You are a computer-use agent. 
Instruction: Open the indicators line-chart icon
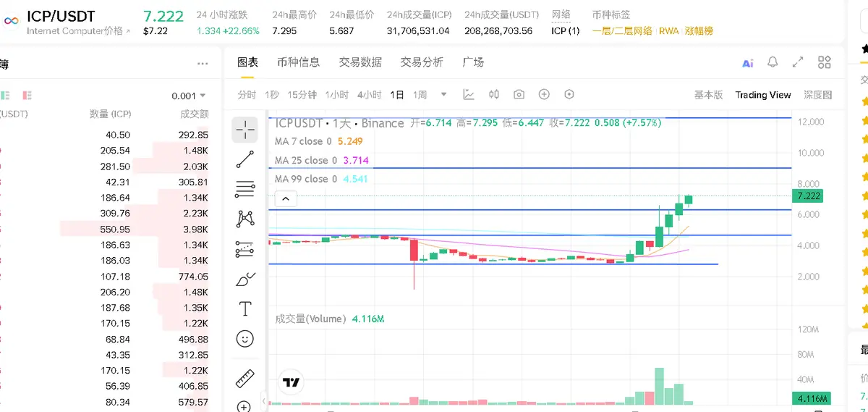[469, 94]
